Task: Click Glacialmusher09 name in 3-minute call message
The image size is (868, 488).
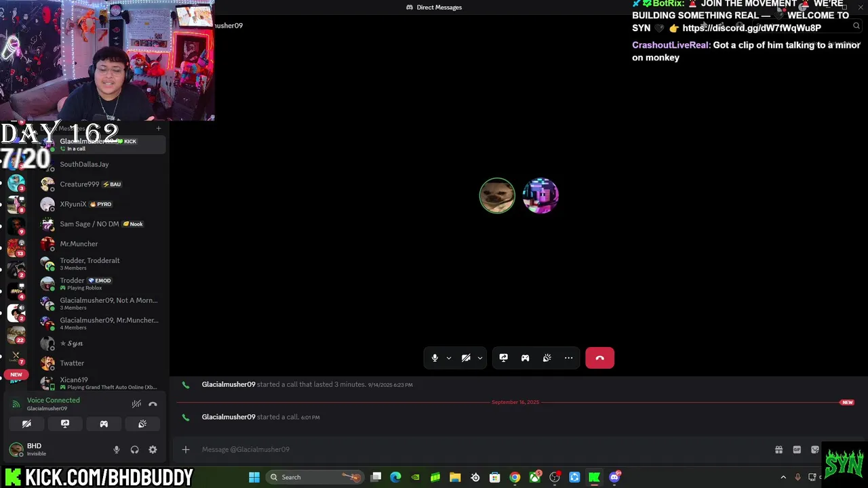Action: coord(229,384)
